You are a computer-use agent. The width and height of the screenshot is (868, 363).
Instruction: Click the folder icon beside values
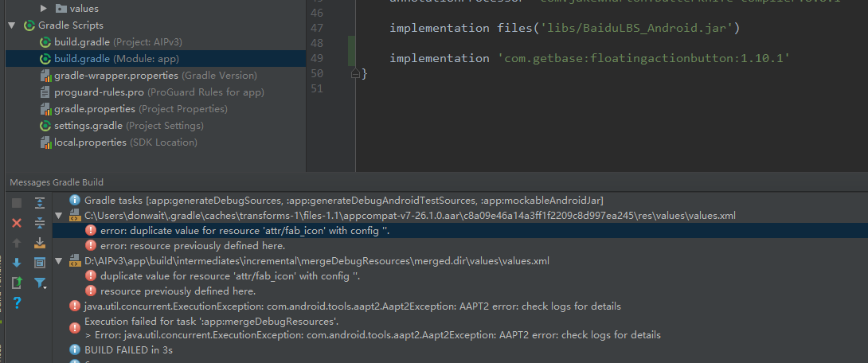point(61,8)
